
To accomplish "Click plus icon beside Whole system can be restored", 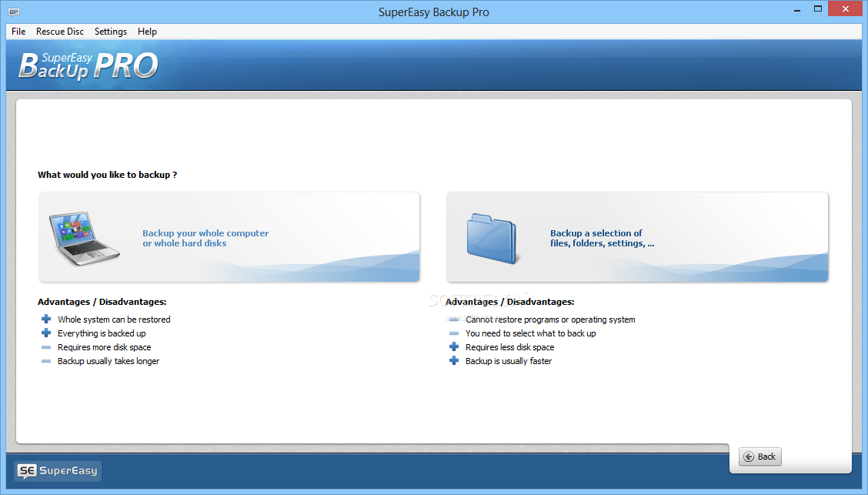I will point(46,319).
